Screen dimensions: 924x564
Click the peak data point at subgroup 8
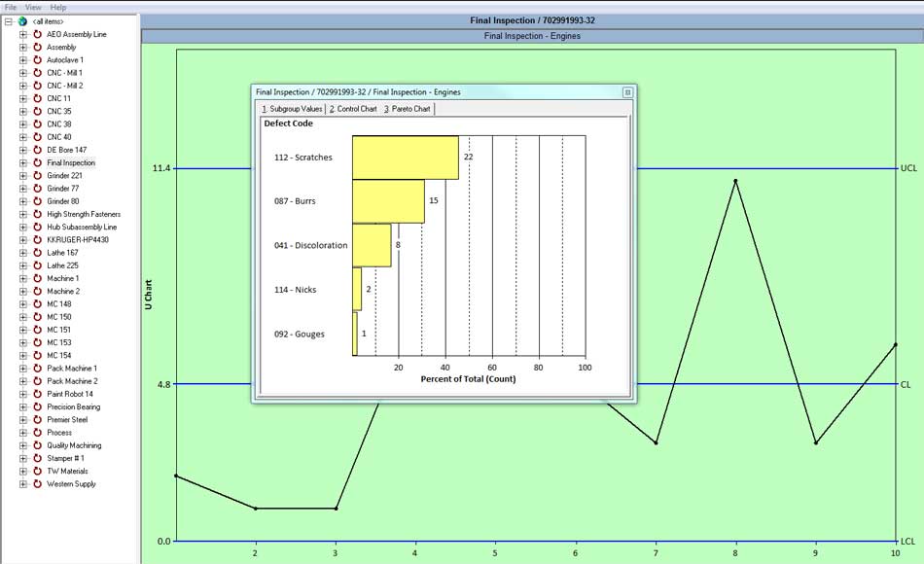coord(735,182)
